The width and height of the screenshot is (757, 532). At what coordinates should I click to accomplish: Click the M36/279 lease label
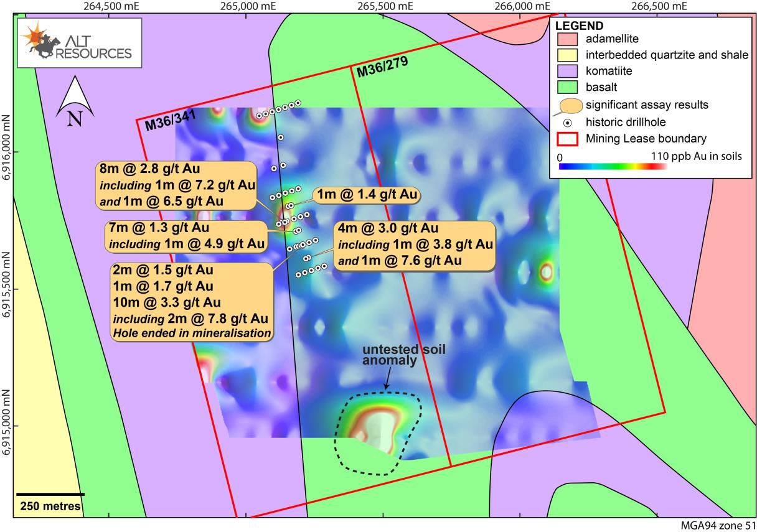coord(382,69)
